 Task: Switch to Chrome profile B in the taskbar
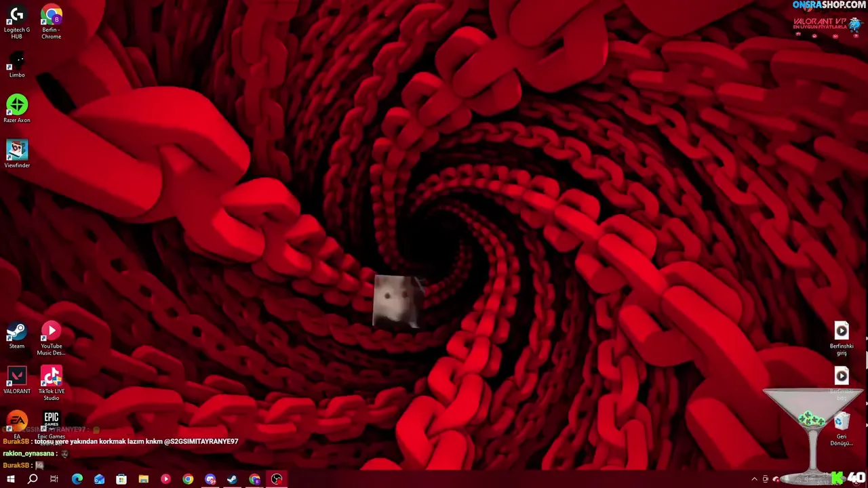point(254,479)
